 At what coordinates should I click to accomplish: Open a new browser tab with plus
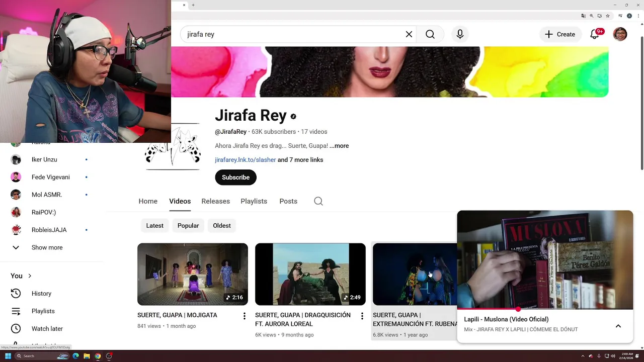click(x=193, y=5)
